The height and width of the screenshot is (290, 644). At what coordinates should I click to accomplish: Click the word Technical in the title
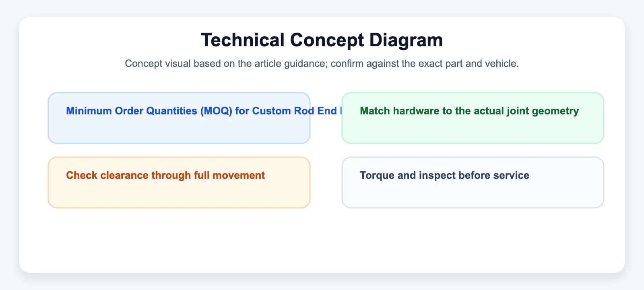(243, 40)
